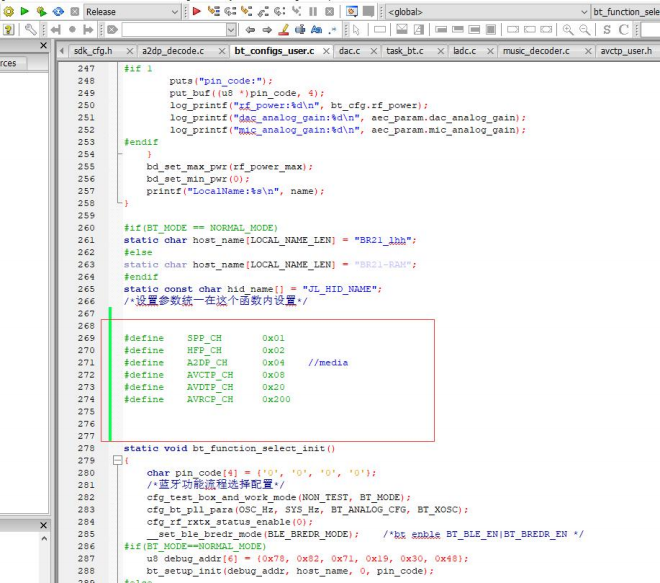Viewport: 660px width, 583px height.
Task: Click the text "BR21_lhh" on line 261
Action: [x=383, y=240]
